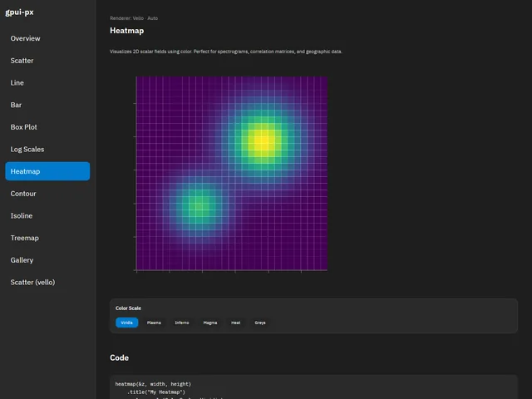Apply the Magma color scale
The width and height of the screenshot is (532, 399).
point(210,323)
